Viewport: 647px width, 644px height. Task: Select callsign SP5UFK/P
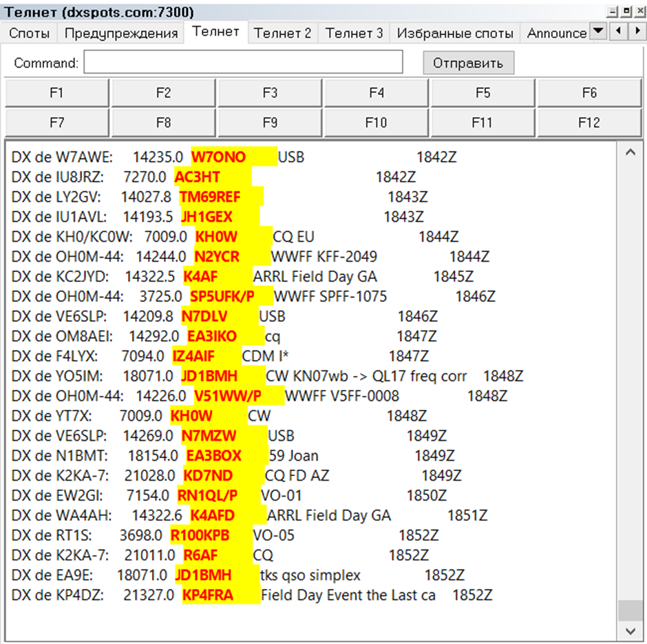(x=222, y=296)
